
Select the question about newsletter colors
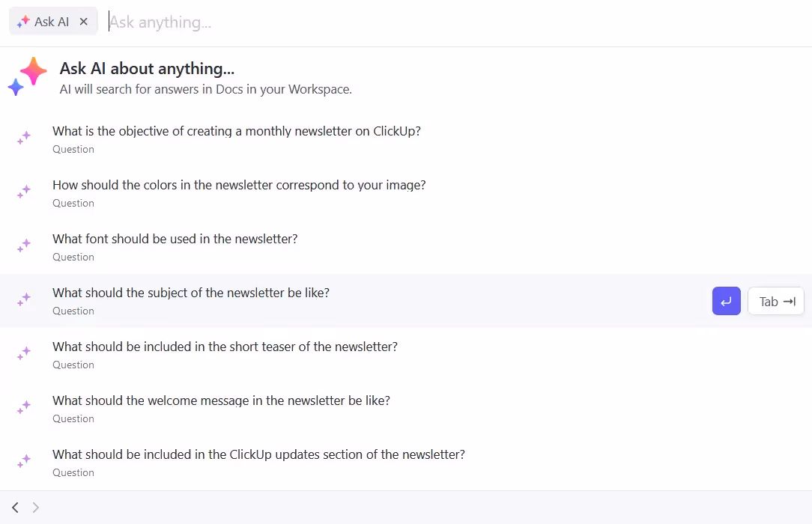click(x=239, y=185)
